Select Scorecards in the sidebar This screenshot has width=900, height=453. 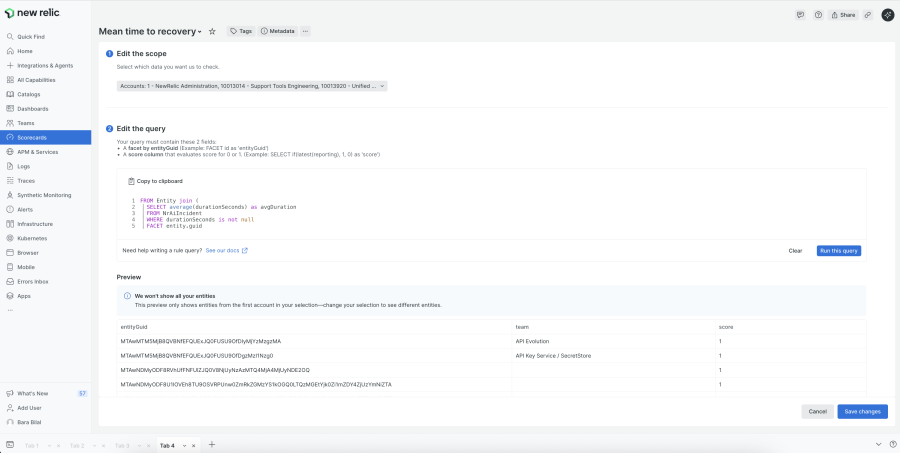click(45, 137)
